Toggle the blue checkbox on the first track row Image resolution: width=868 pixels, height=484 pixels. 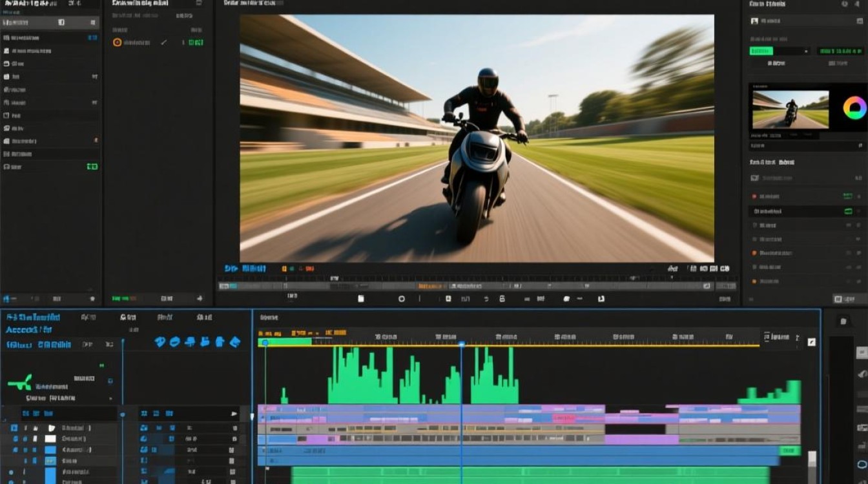[x=14, y=428]
